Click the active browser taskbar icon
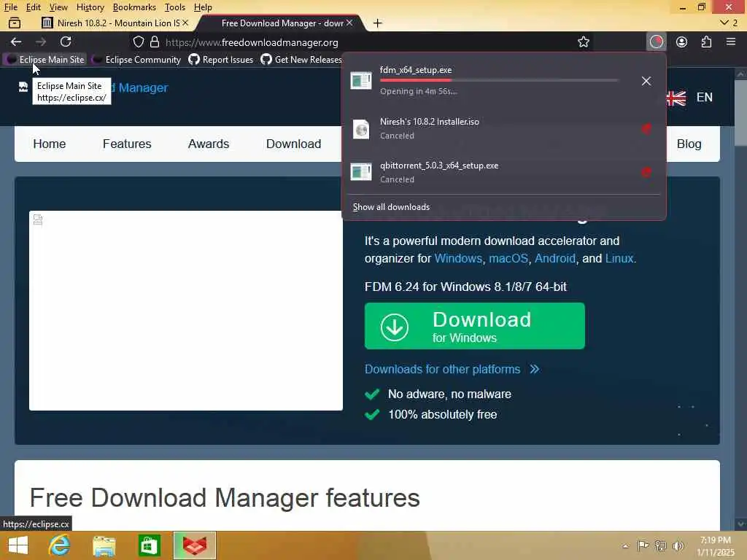The height and width of the screenshot is (560, 747). [x=195, y=545]
